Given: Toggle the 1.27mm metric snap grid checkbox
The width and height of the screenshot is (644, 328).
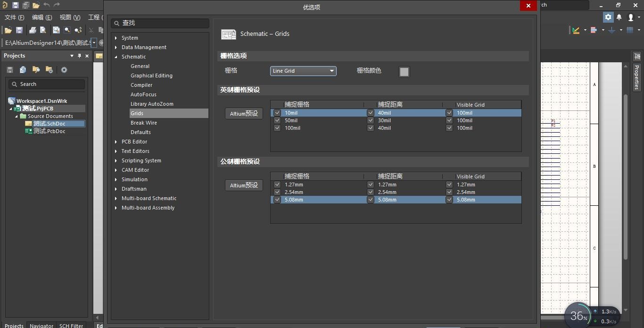Looking at the screenshot, I should 277,185.
